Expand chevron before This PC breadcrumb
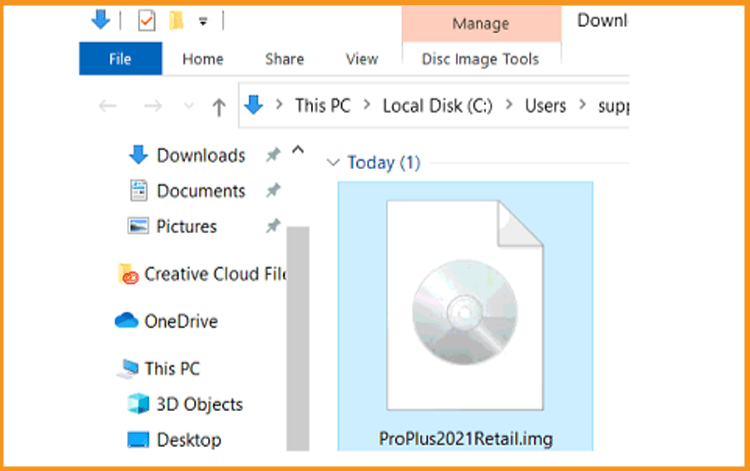Screen dimensions: 750x471 pyautogui.click(x=279, y=104)
